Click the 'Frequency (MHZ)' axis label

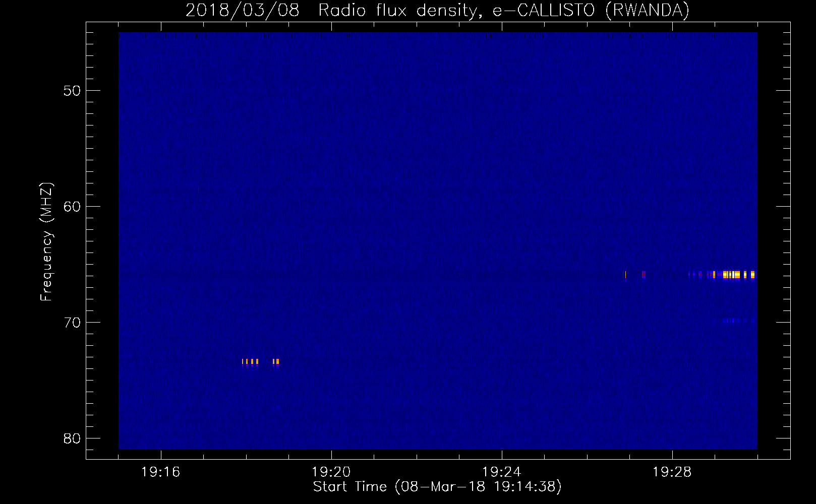pyautogui.click(x=46, y=242)
